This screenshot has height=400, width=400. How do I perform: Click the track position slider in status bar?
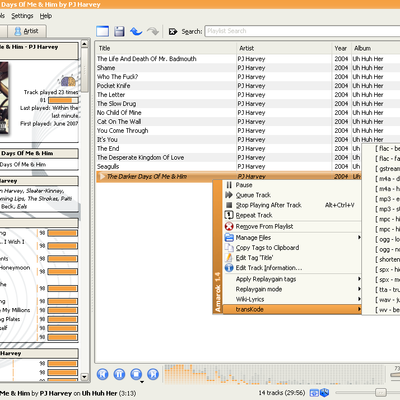[x=367, y=393]
